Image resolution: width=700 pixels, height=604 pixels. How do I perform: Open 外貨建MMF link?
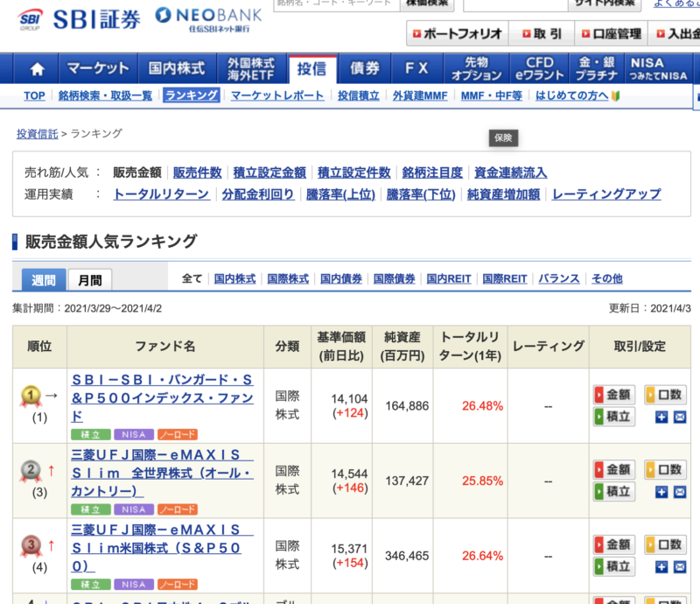[420, 95]
